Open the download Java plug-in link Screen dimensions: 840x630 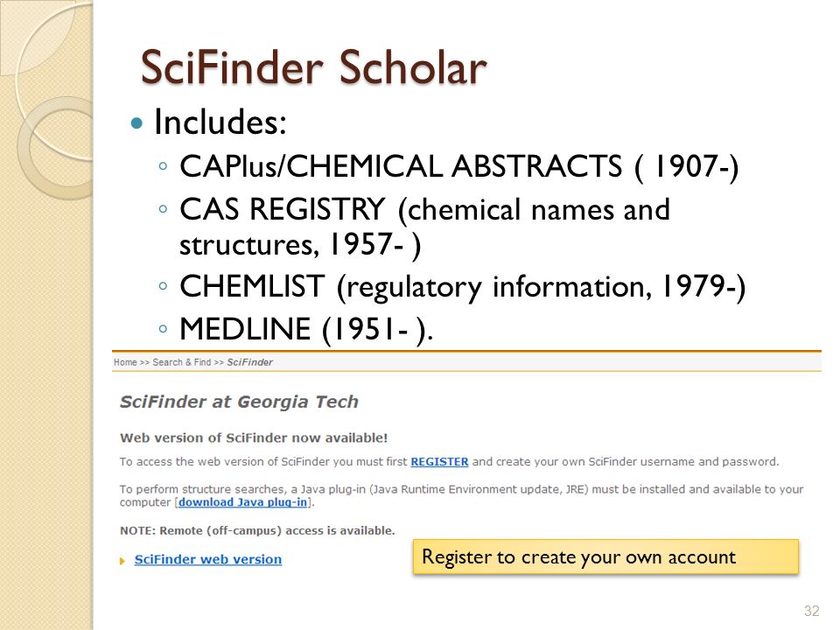click(x=242, y=502)
